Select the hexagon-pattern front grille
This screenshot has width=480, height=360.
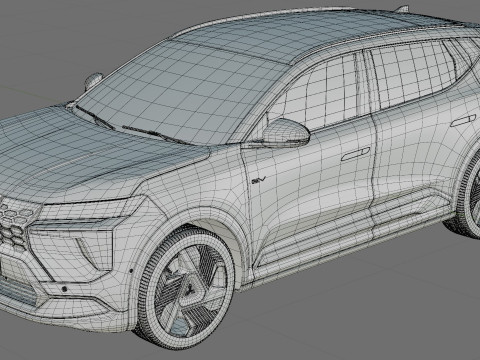15,224
